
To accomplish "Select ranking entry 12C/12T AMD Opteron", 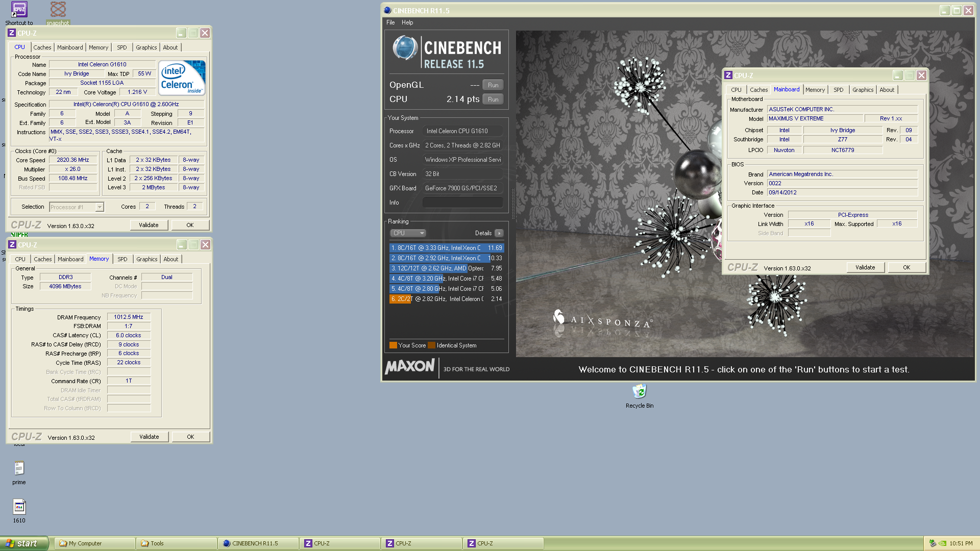I will (447, 268).
